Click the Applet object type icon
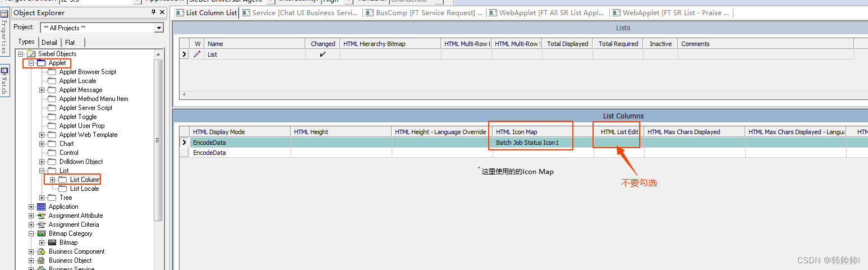This screenshot has width=868, height=270. click(x=42, y=63)
